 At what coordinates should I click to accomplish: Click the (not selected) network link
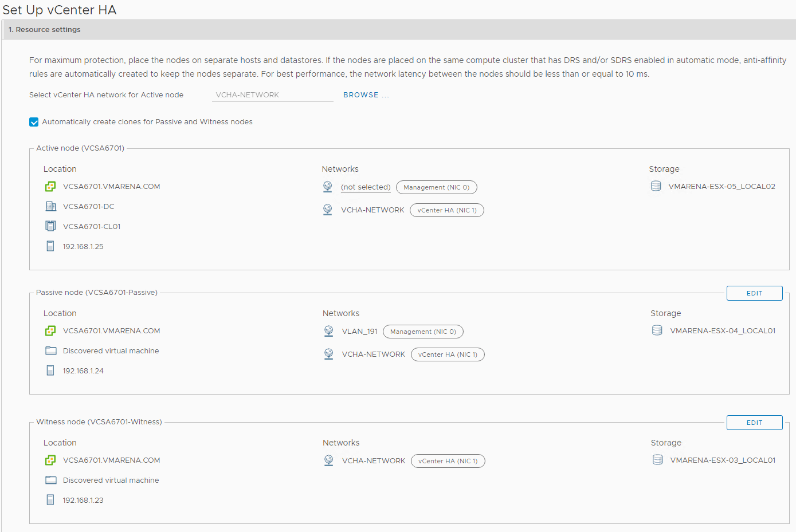(x=366, y=187)
